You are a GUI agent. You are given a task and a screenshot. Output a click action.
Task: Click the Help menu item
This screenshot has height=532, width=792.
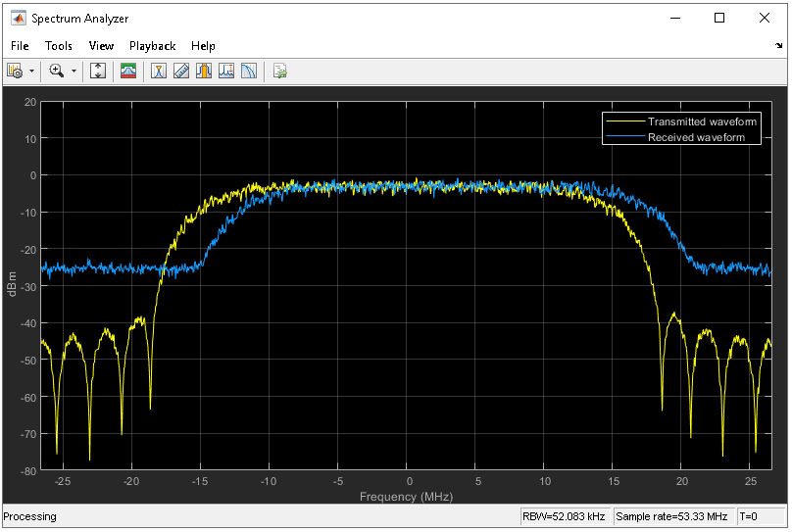(x=203, y=45)
